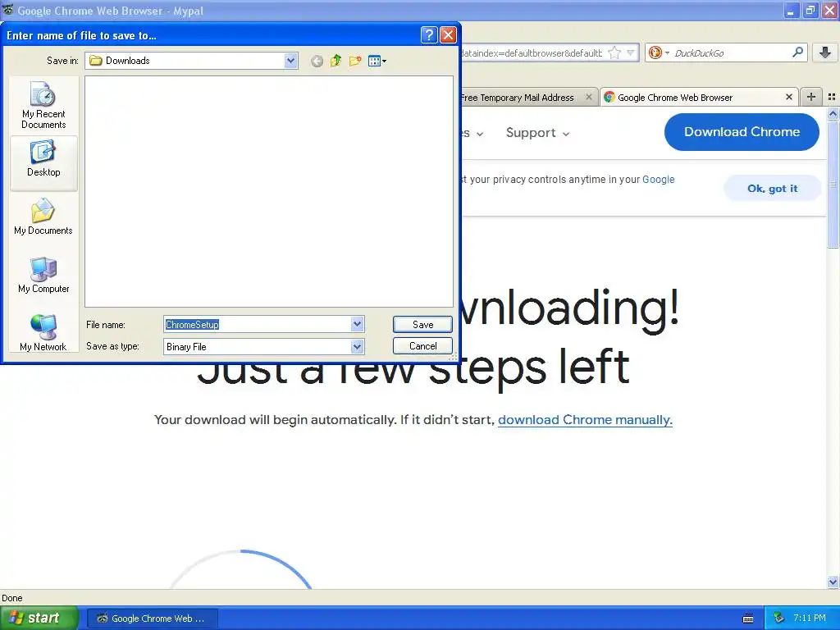This screenshot has height=630, width=840.
Task: Click the Mypal raccoon icon in title bar
Action: pos(7,10)
